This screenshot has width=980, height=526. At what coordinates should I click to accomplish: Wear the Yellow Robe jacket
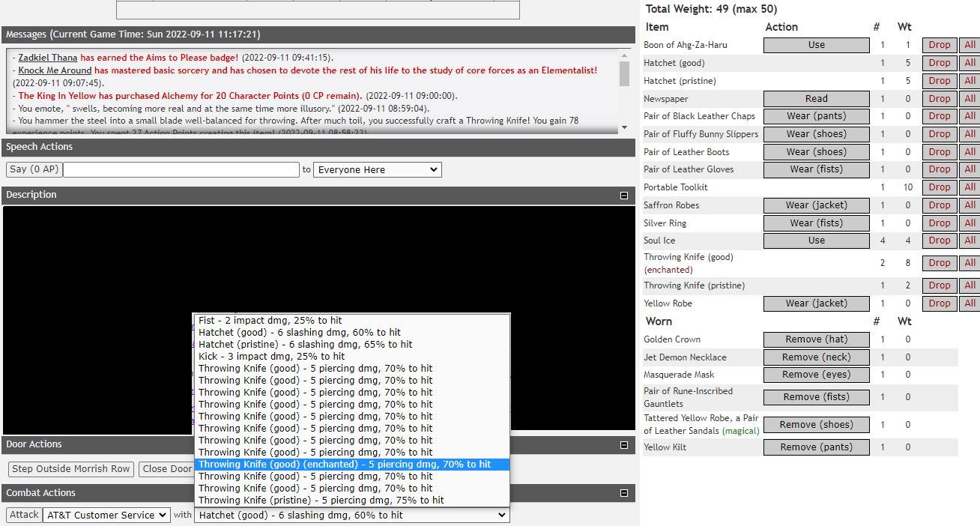click(817, 303)
